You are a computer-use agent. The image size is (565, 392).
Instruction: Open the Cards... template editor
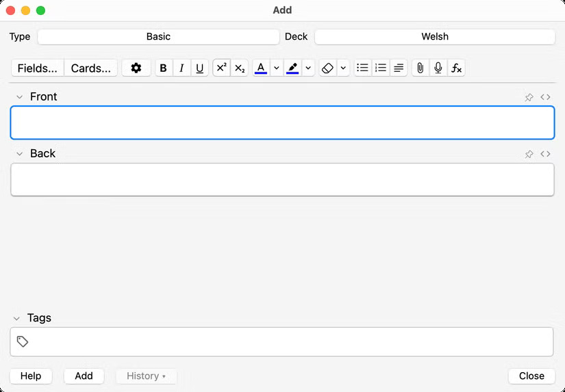coord(91,68)
